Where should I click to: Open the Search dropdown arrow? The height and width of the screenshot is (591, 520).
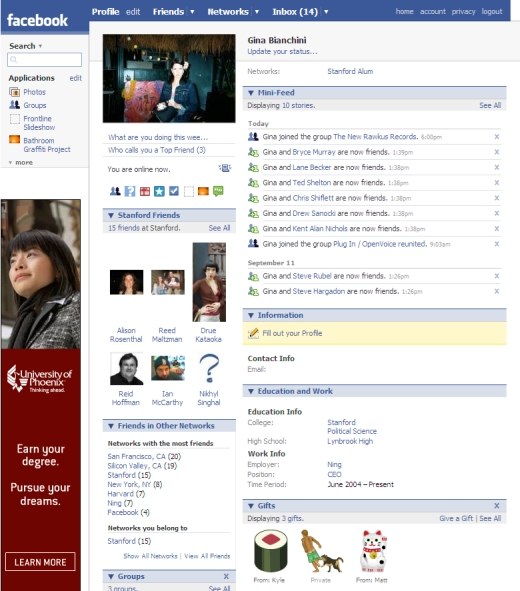click(x=40, y=46)
